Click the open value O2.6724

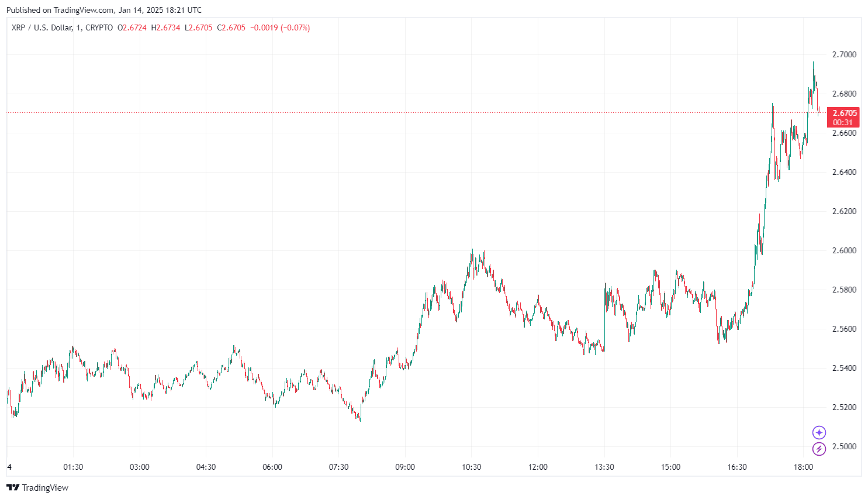click(x=132, y=27)
